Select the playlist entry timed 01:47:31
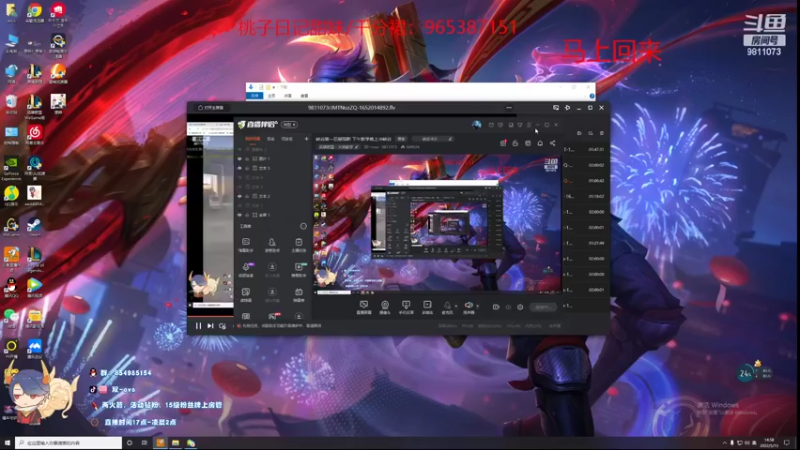This screenshot has width=800, height=450. (x=584, y=149)
